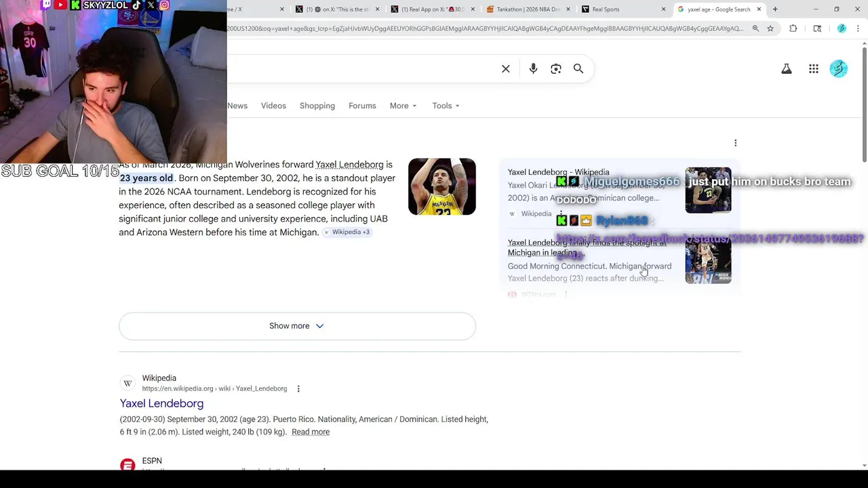Click the ESPN favicon in search results
This screenshot has height=488, width=868.
tap(127, 465)
